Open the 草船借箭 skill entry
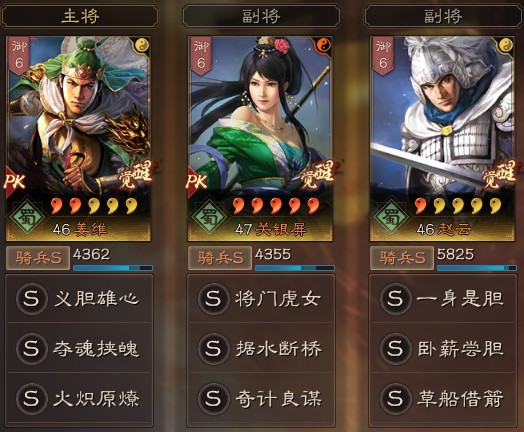The width and height of the screenshot is (524, 432). tap(443, 398)
